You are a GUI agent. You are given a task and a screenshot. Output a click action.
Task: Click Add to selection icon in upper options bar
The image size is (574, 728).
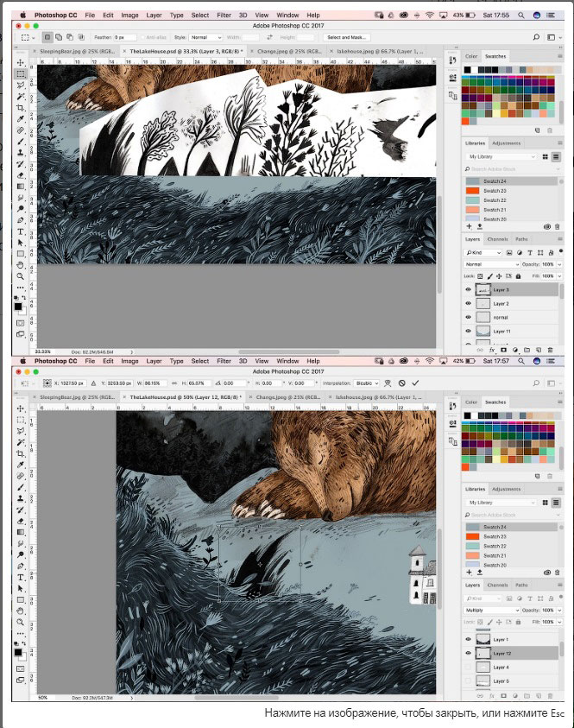(x=59, y=37)
